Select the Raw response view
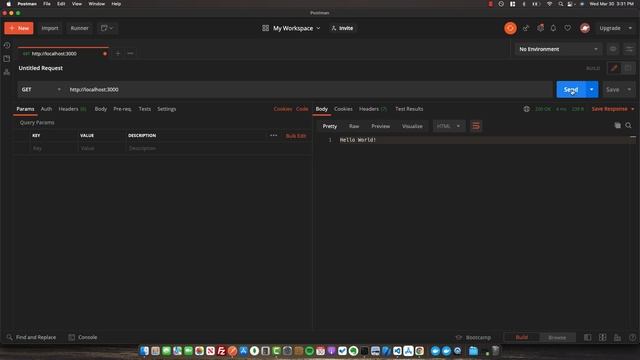Screen dimensions: 640x360 coord(354,126)
